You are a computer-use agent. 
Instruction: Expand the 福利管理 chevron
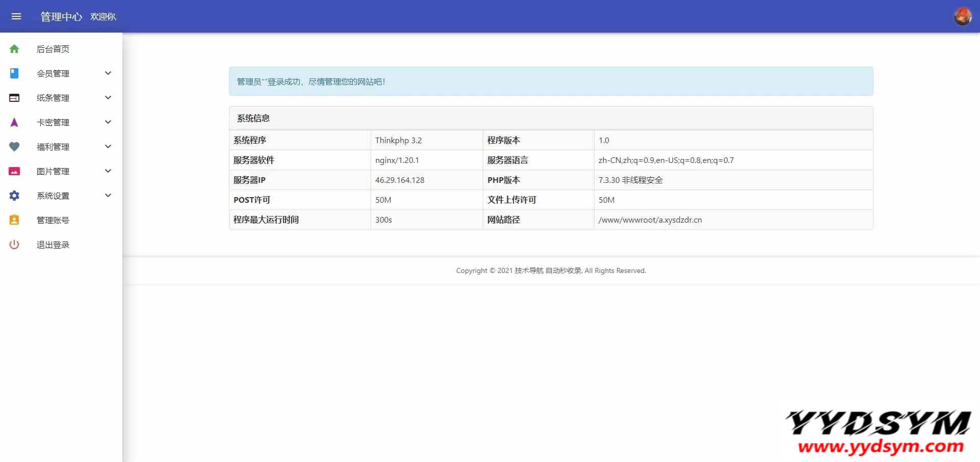tap(108, 147)
